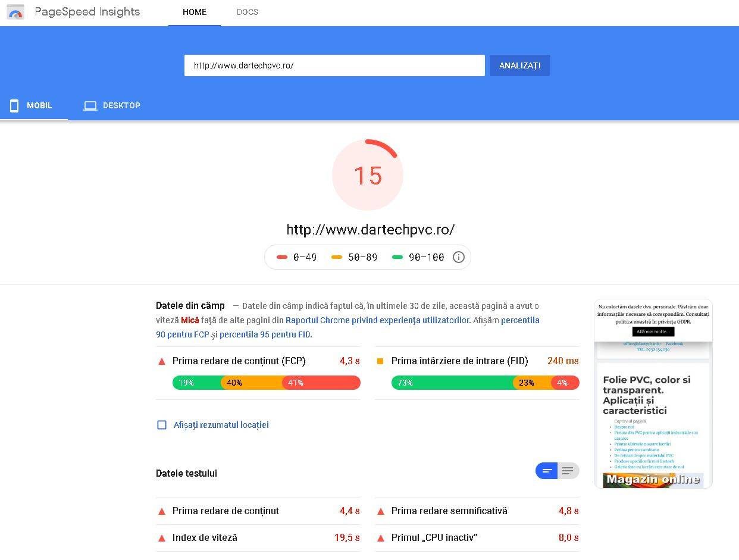Click the red triangle beside Prima redare semnificativă
Screen dimensions: 739x560
(380, 511)
